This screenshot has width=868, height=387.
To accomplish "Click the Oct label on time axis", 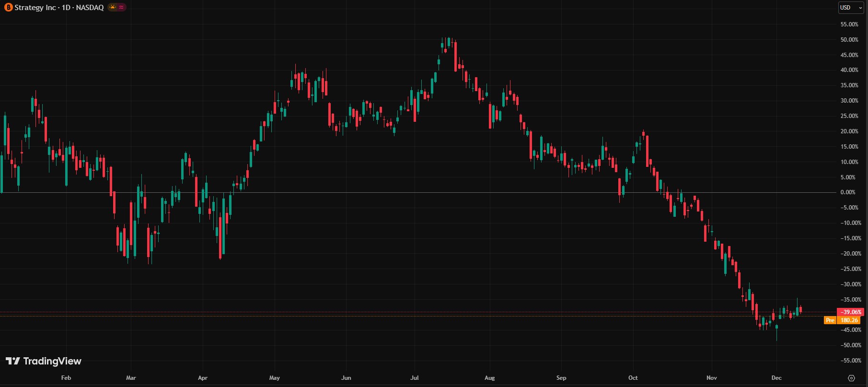I will click(x=633, y=378).
